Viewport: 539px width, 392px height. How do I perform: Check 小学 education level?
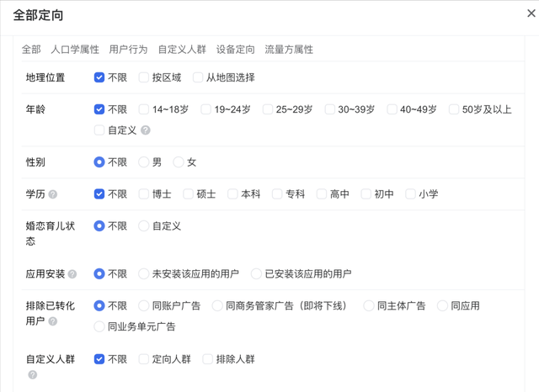[410, 194]
